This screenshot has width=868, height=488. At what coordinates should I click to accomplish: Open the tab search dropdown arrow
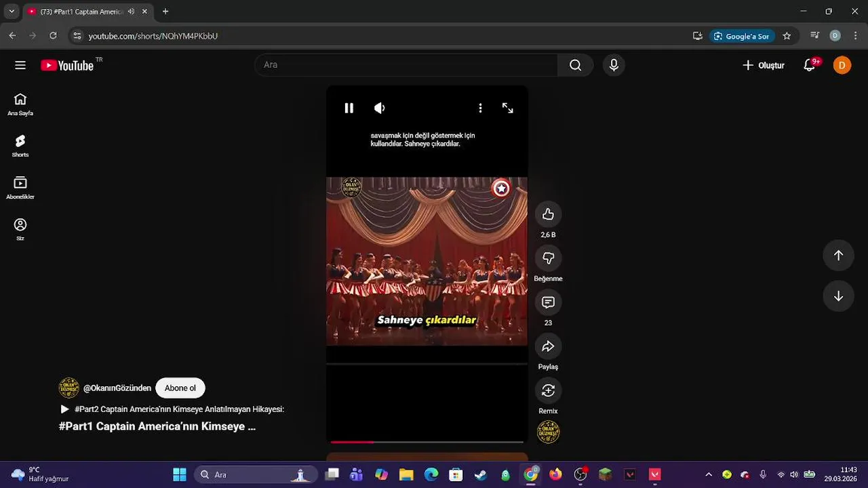[x=12, y=12]
